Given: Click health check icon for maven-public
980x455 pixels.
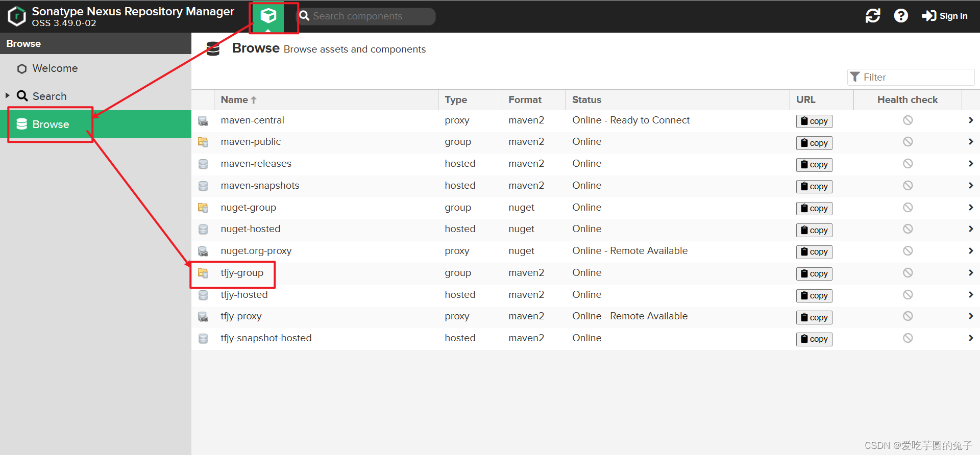Looking at the screenshot, I should coord(908,142).
